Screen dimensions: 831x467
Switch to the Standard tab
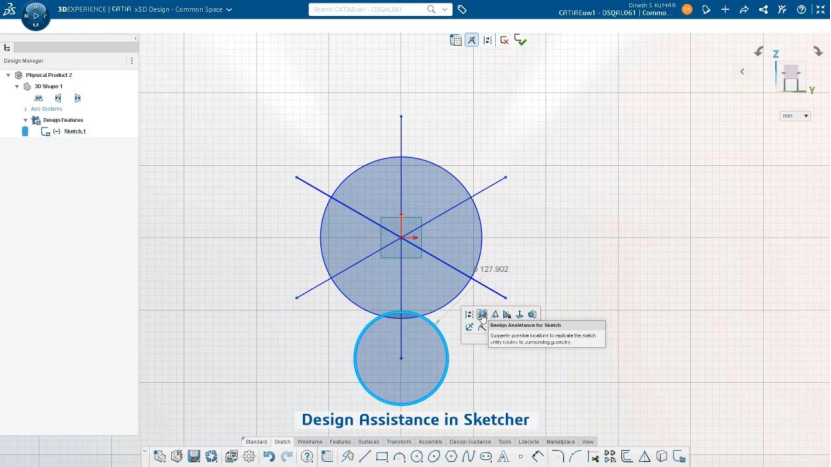point(256,442)
